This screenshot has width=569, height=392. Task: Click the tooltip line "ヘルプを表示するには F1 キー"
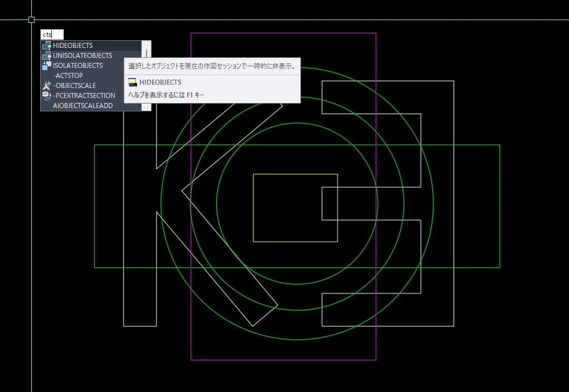click(166, 95)
